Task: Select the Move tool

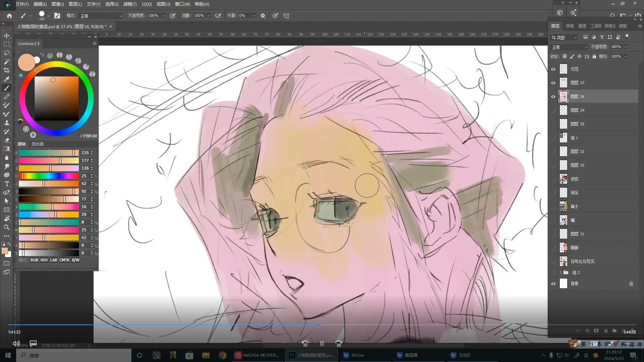Action: (x=7, y=36)
